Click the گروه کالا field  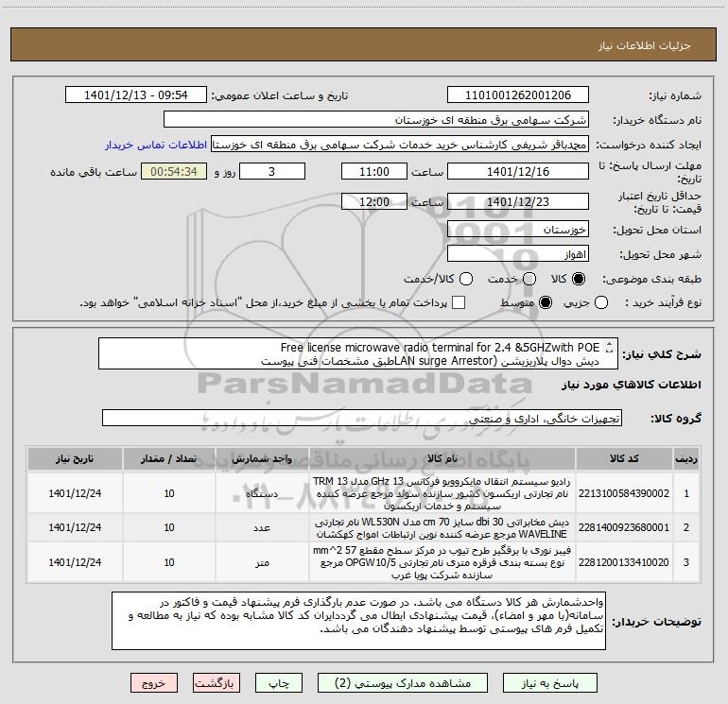click(x=361, y=418)
